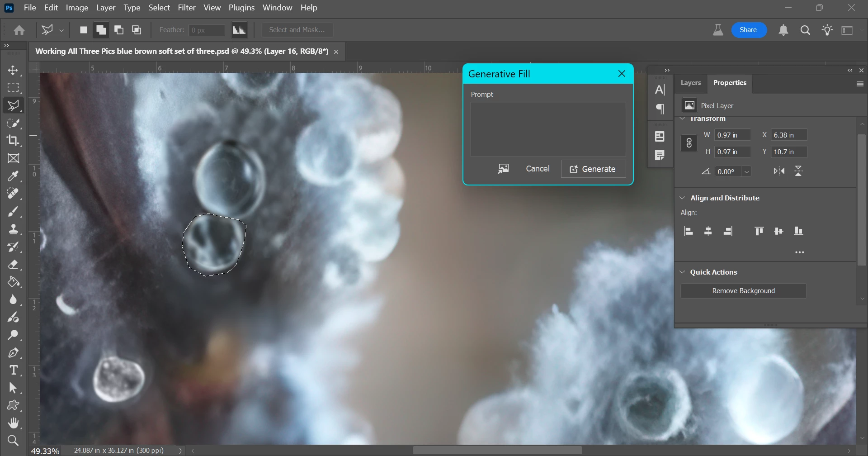Select the Clone Stamp tool
Viewport: 868px width, 456px height.
(13, 229)
